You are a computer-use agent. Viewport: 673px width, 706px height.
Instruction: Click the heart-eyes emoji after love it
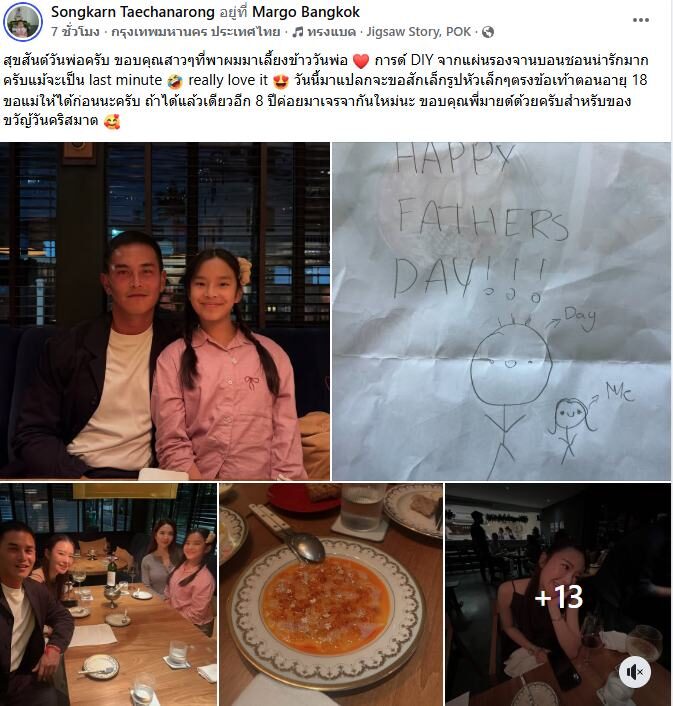pos(281,81)
